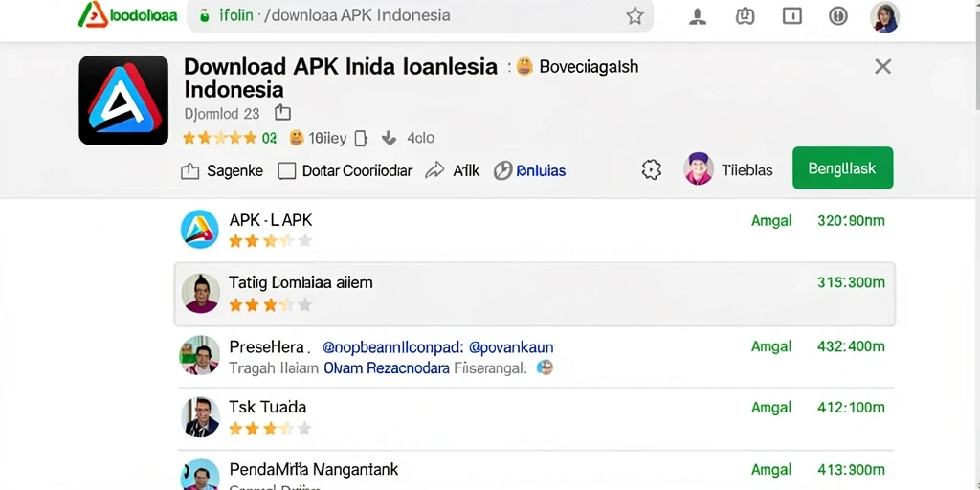980x490 pixels.
Task: Open the Olvam Rezacnodara link
Action: click(387, 368)
